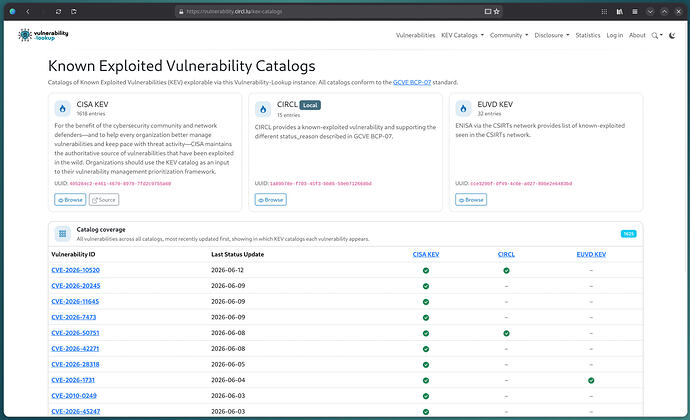
Task: Click the Last Status Update column header
Action: click(x=237, y=254)
